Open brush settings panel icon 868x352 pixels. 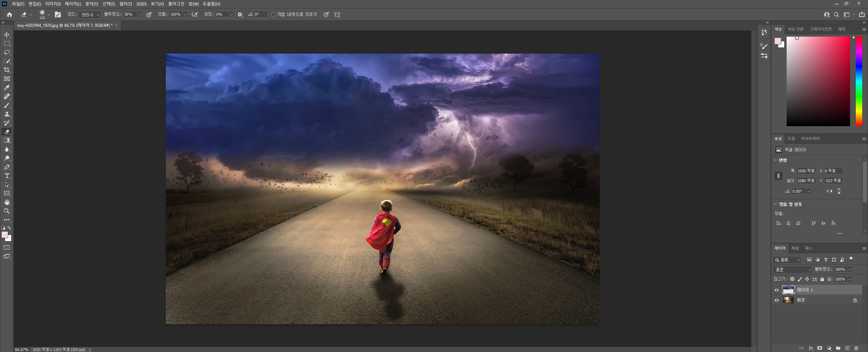click(764, 46)
